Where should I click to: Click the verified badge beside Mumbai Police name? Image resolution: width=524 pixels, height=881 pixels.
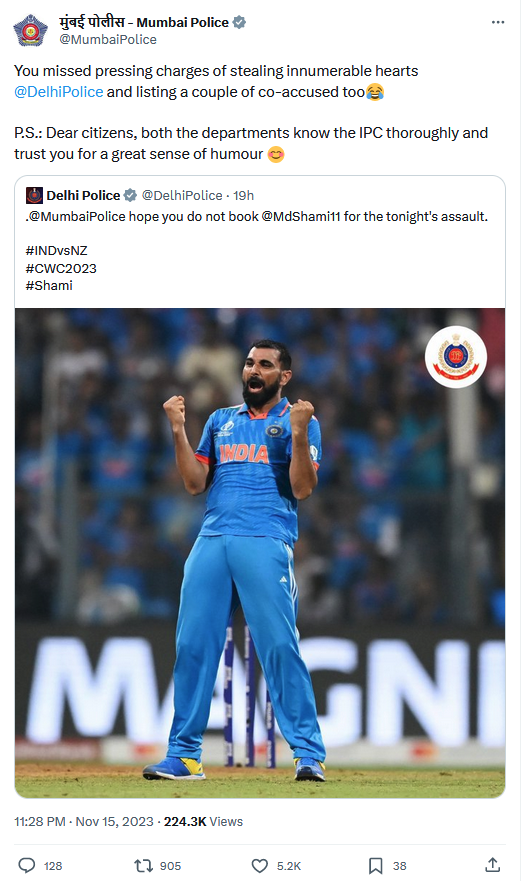tap(239, 22)
